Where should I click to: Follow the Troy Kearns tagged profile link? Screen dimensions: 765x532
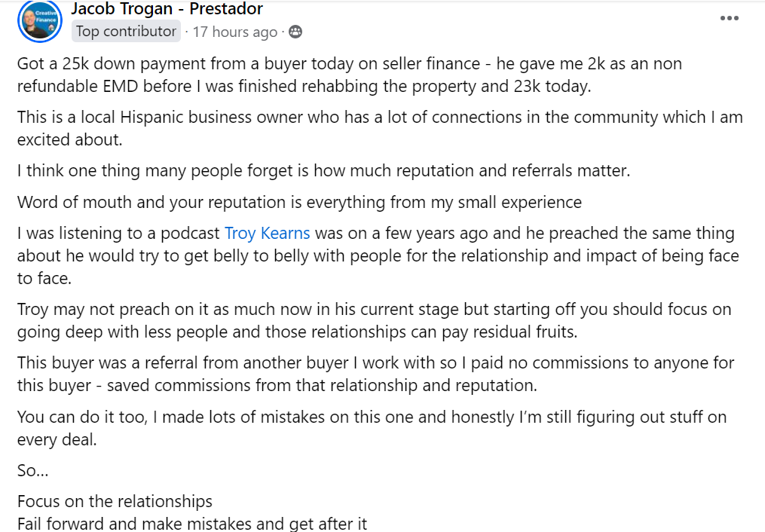(267, 233)
